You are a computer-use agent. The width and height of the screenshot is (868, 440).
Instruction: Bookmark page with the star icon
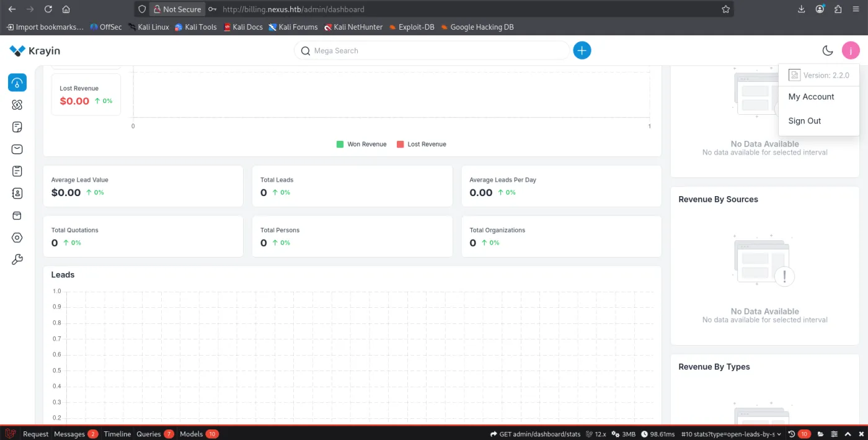click(x=725, y=9)
